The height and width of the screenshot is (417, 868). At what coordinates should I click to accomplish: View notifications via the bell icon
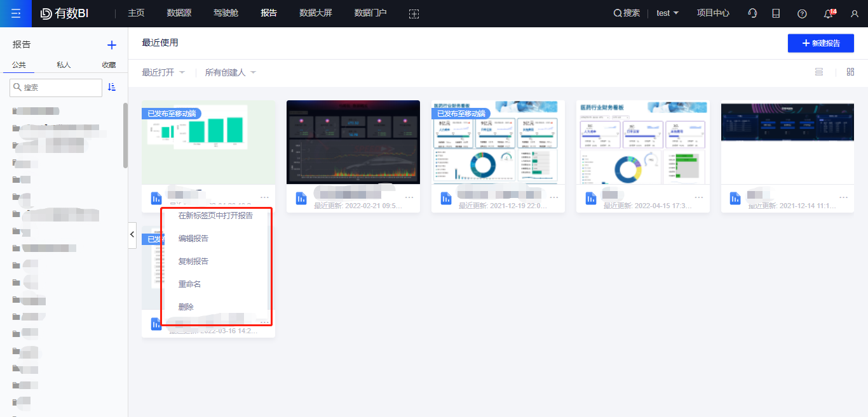827,13
